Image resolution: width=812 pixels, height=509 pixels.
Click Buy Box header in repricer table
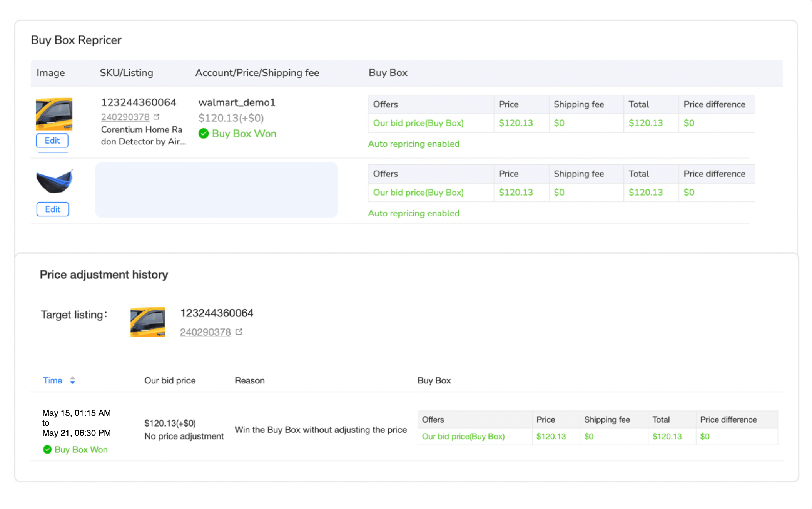click(388, 73)
